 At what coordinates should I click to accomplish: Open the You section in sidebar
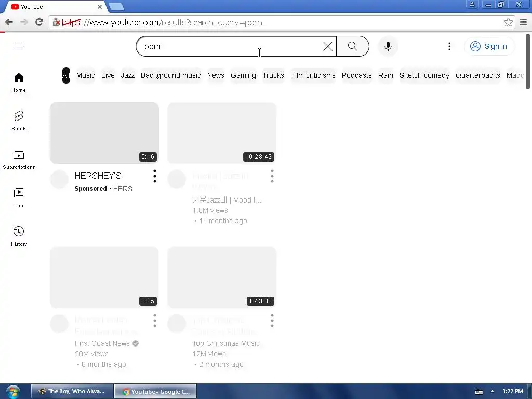(x=19, y=198)
